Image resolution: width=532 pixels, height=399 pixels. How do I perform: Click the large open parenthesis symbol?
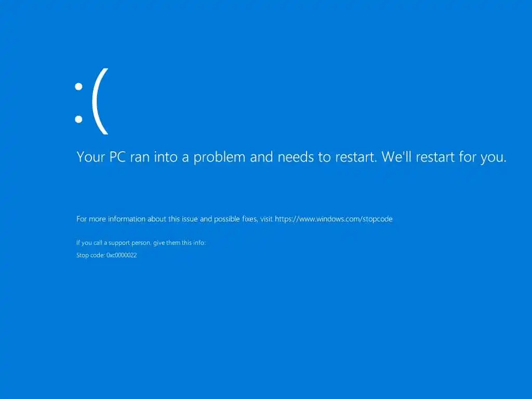point(100,101)
